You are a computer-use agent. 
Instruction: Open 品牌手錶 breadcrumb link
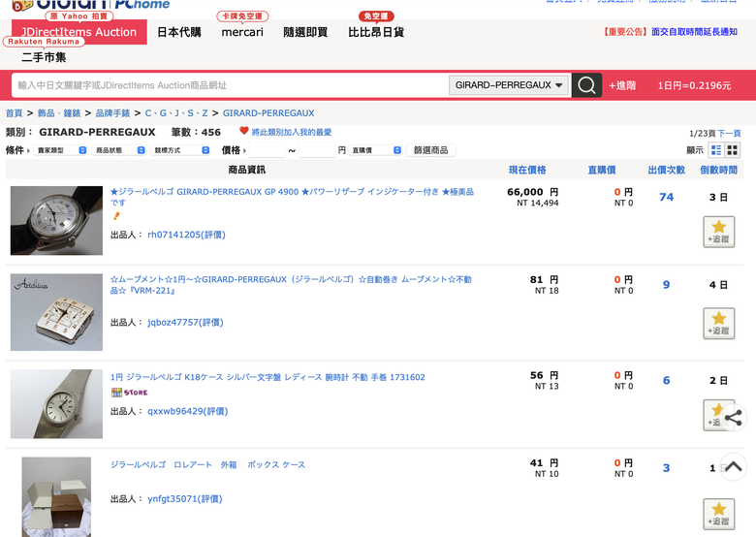(112, 113)
